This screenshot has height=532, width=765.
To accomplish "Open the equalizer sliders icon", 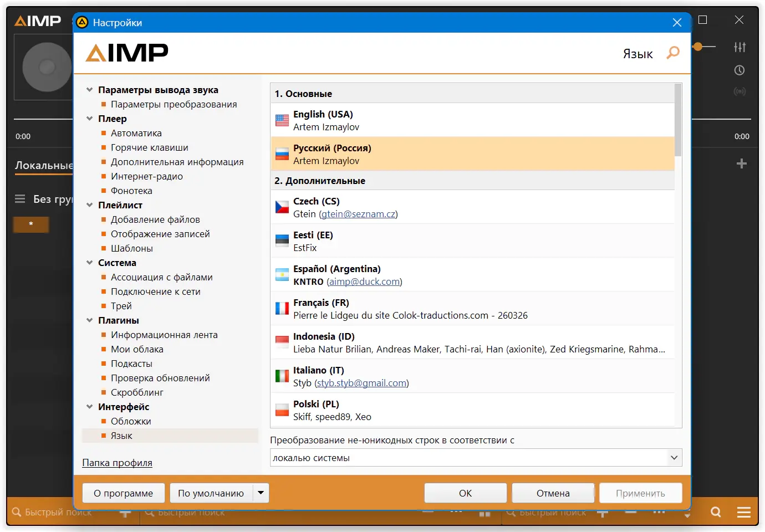I will (x=739, y=47).
